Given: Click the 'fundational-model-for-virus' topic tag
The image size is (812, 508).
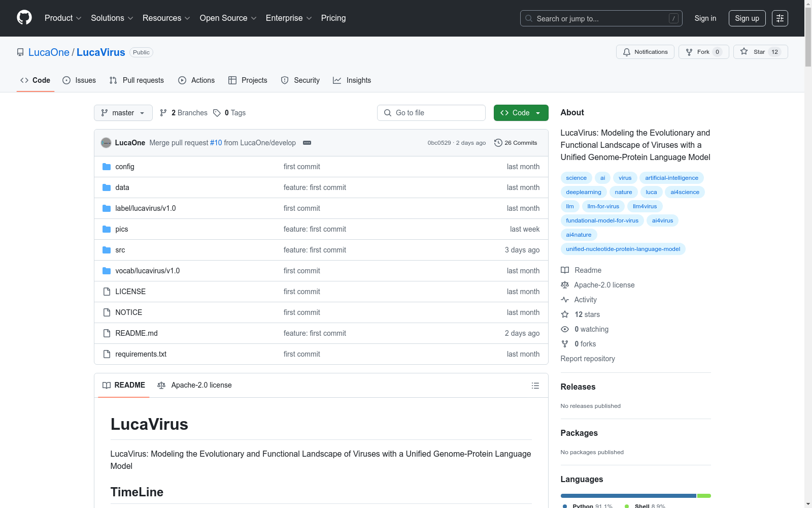Looking at the screenshot, I should (602, 220).
